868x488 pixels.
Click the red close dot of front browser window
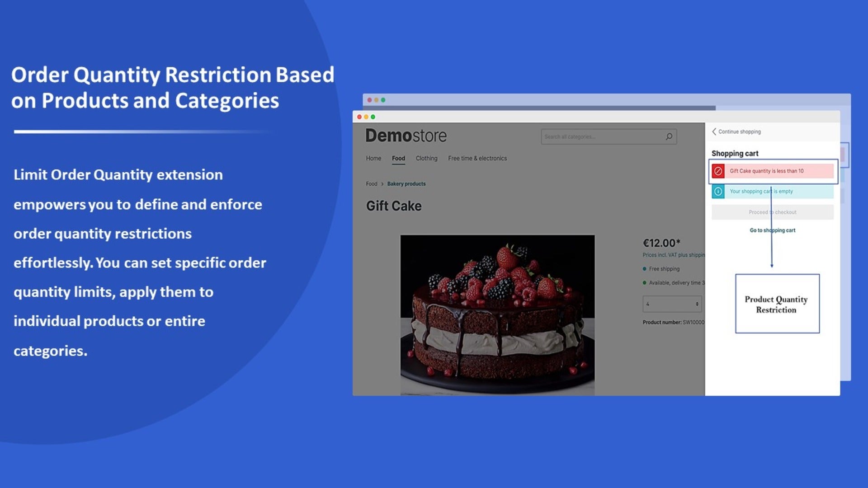(359, 117)
